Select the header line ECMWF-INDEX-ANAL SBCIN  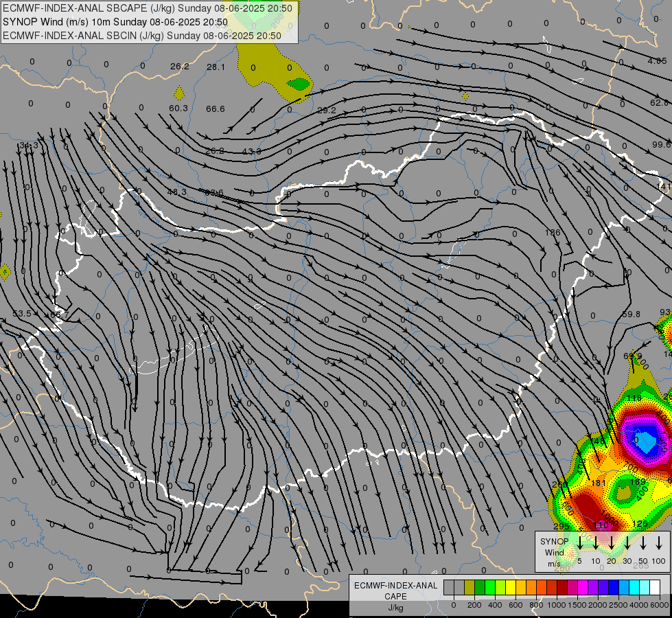142,36
